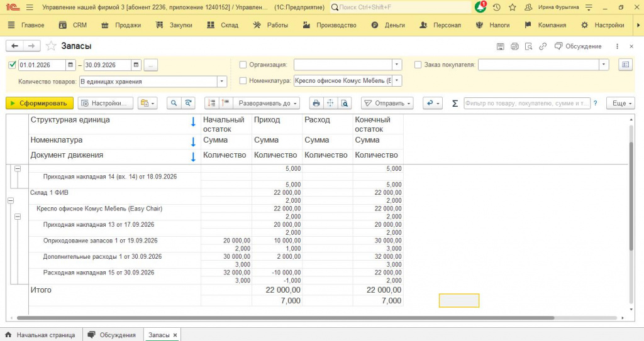The image size is (644, 341).
Task: Calculate sum with the Sigma icon
Action: 455,104
